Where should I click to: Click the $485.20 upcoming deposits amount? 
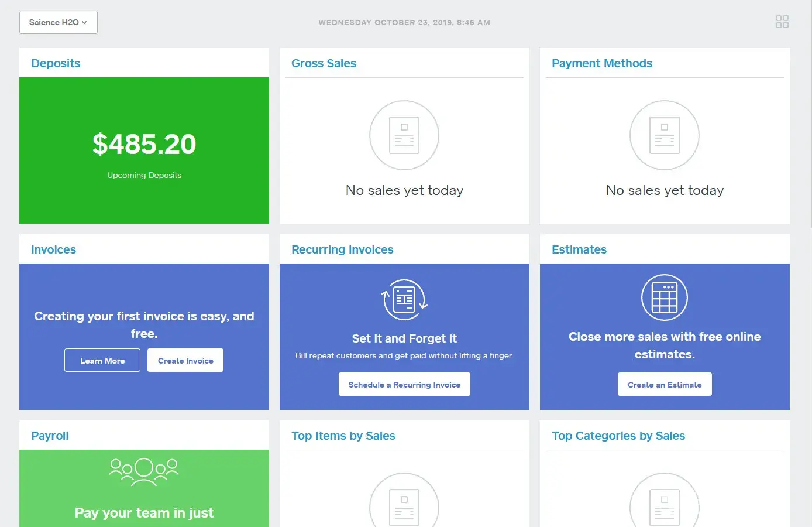[144, 144]
